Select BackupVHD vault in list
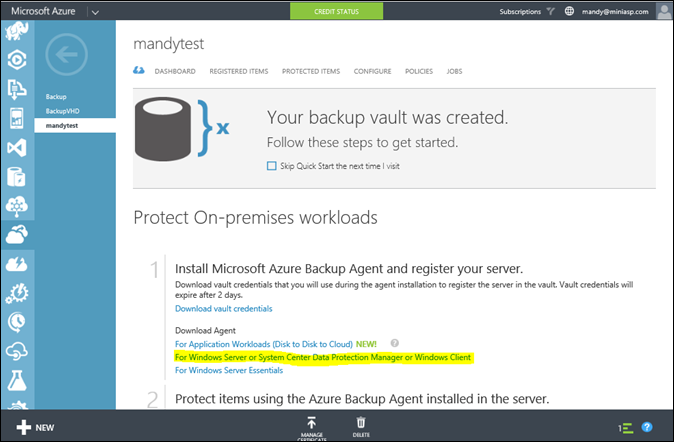Viewport: 674px width, 442px height. [61, 112]
